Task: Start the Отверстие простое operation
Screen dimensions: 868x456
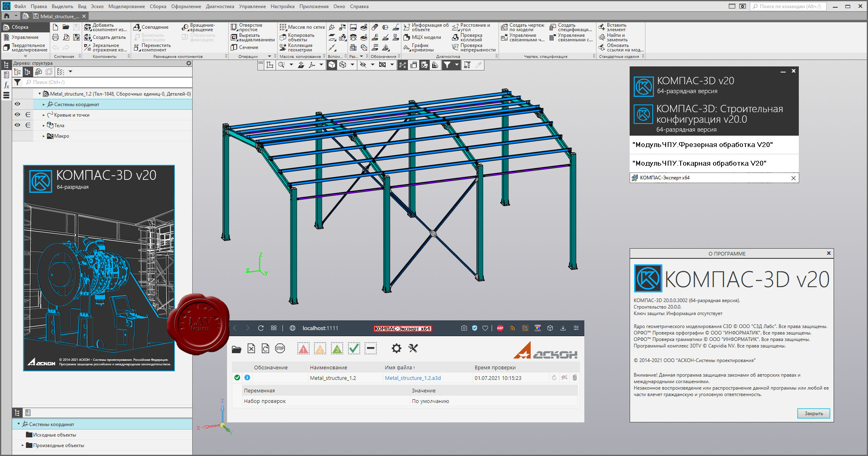Action: (x=247, y=27)
